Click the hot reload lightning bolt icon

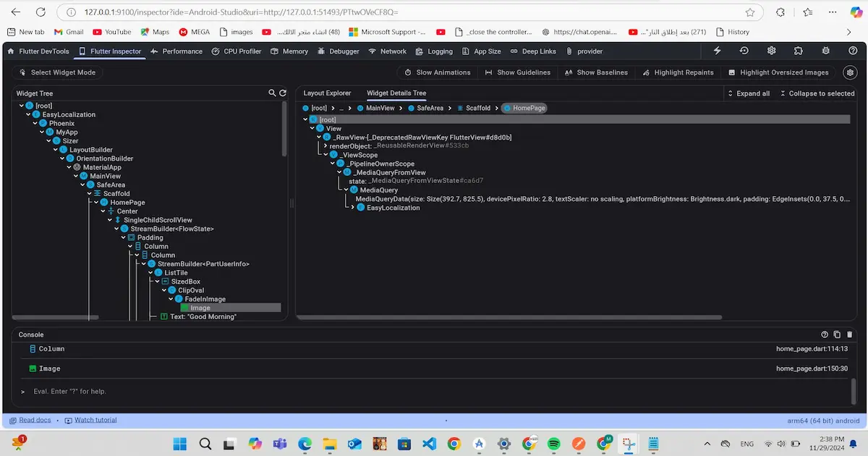click(717, 51)
